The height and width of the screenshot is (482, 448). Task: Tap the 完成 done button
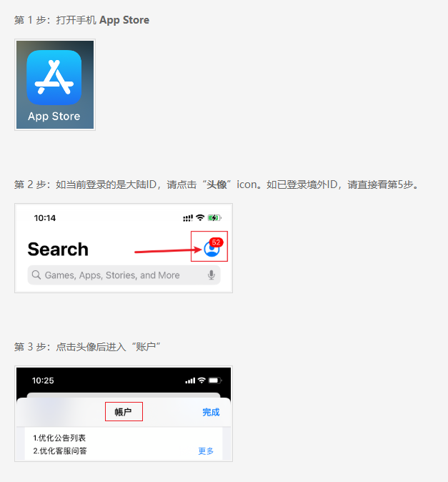(211, 412)
